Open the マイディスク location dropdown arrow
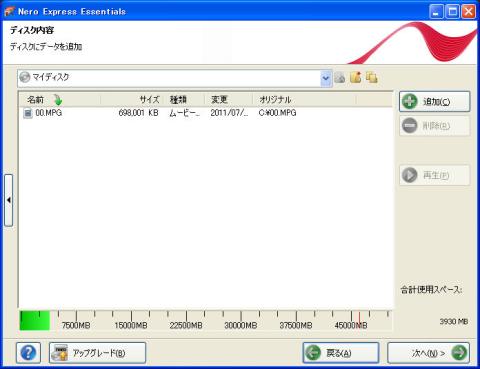The image size is (480, 369). [x=326, y=79]
